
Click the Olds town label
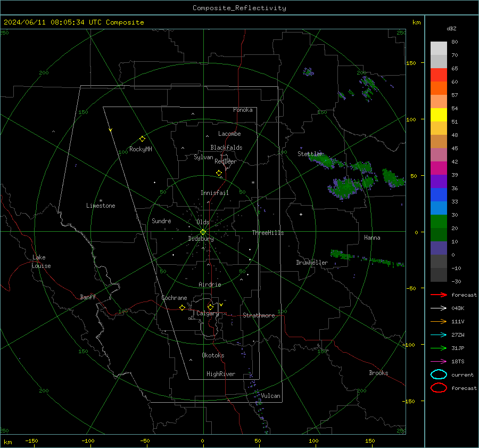point(203,222)
